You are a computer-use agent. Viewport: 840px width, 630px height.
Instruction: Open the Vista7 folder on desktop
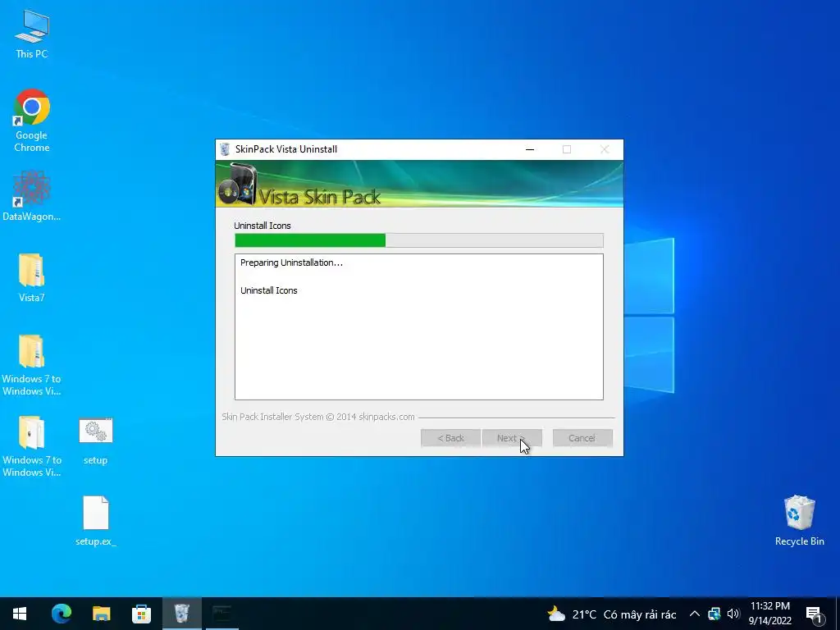(x=32, y=277)
